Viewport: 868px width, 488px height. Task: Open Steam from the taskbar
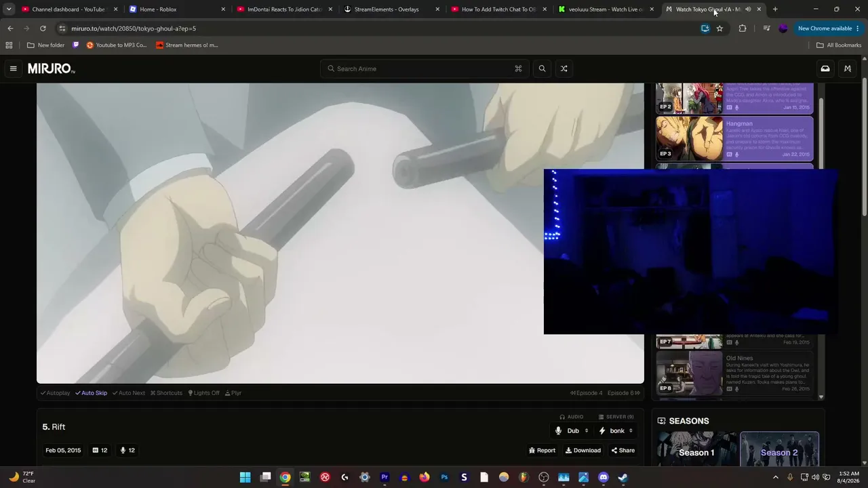[623, 477]
